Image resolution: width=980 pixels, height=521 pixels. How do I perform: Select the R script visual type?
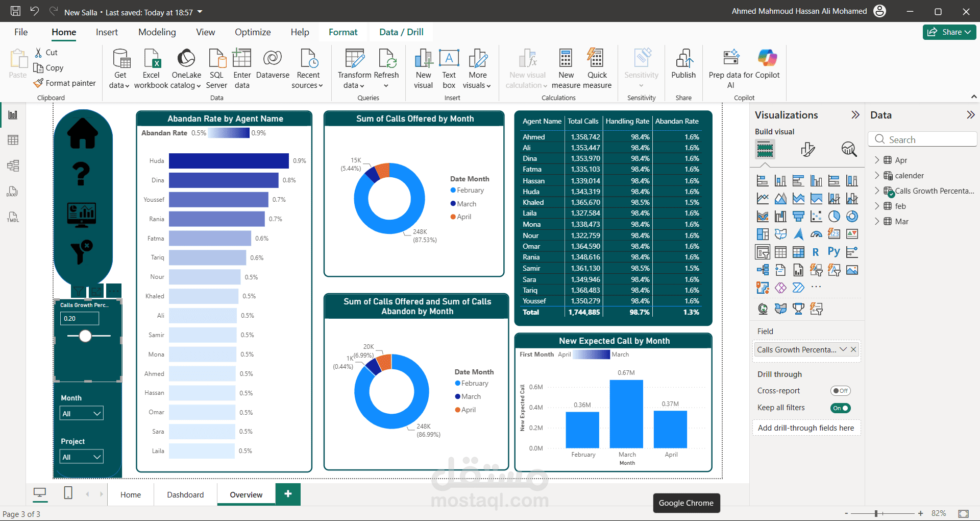816,252
